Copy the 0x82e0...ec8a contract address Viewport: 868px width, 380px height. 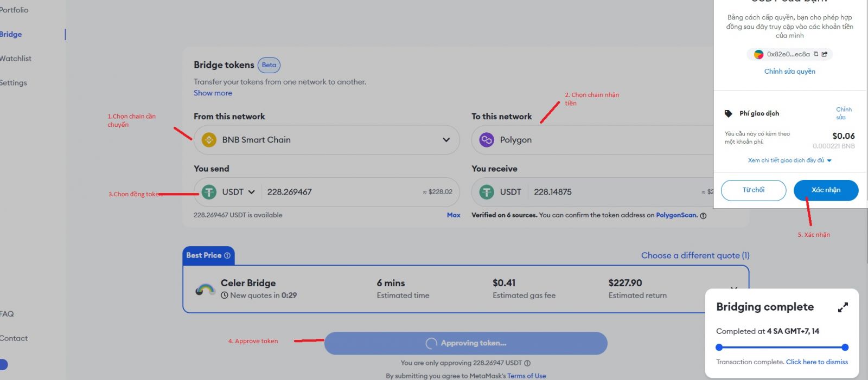[x=816, y=54]
